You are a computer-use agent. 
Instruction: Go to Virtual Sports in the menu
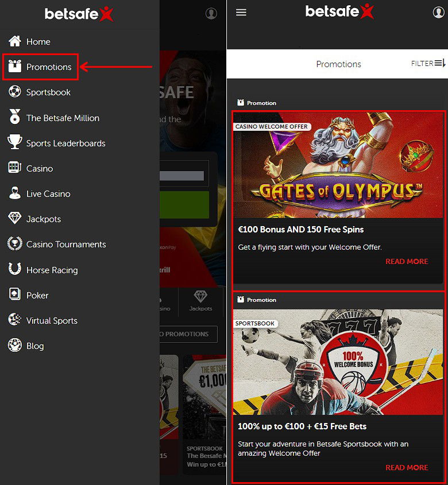[52, 321]
